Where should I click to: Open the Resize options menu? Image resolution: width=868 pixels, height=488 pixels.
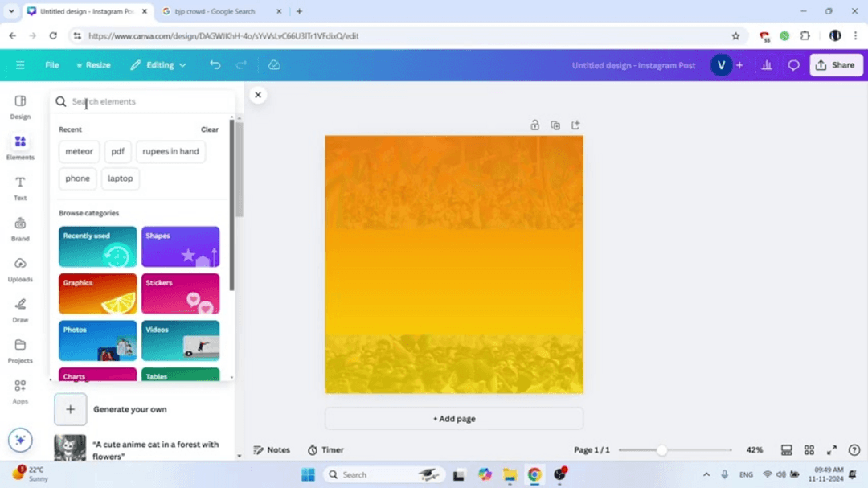click(x=93, y=65)
